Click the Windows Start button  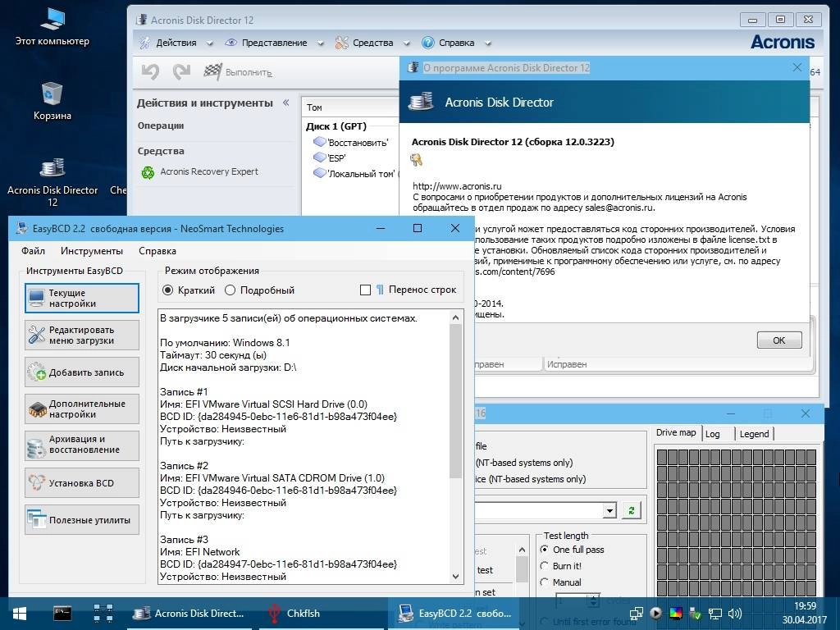[20, 614]
